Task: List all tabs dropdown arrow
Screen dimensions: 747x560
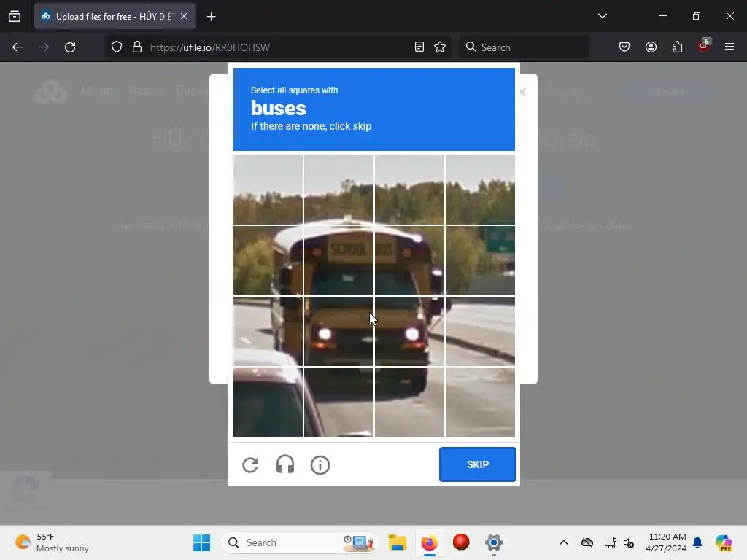Action: pyautogui.click(x=602, y=16)
